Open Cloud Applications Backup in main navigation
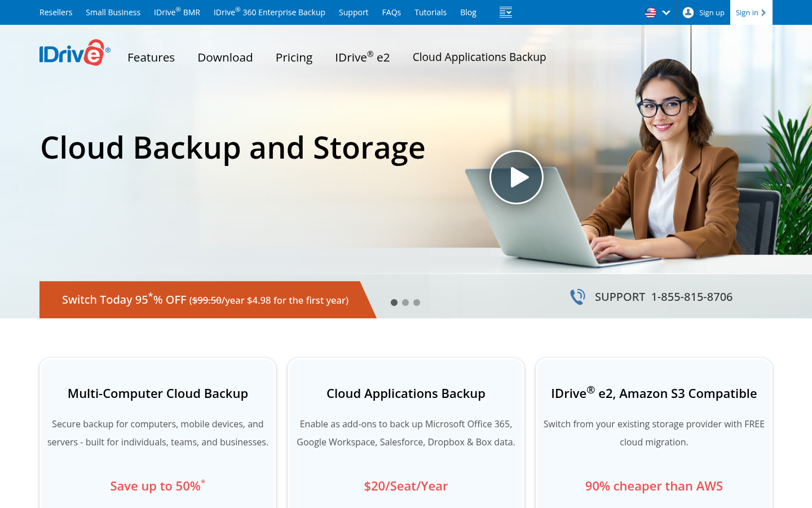 479,57
